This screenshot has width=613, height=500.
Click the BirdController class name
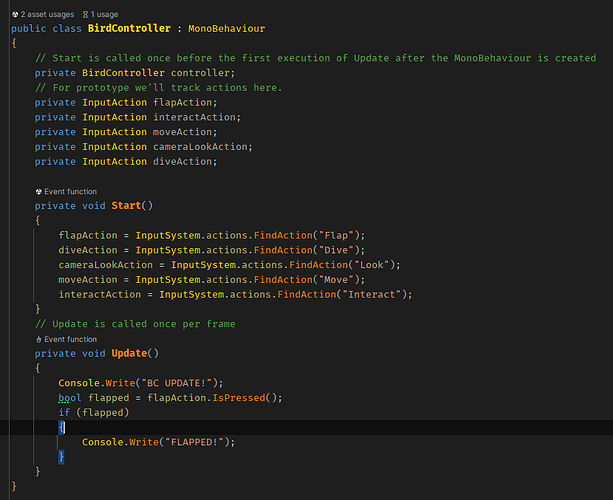[129, 28]
